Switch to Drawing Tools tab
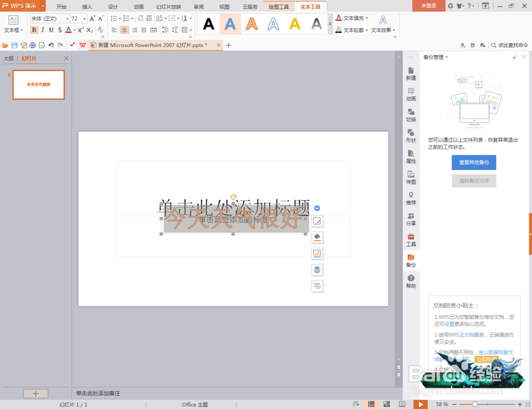The image size is (532, 409). [x=279, y=6]
